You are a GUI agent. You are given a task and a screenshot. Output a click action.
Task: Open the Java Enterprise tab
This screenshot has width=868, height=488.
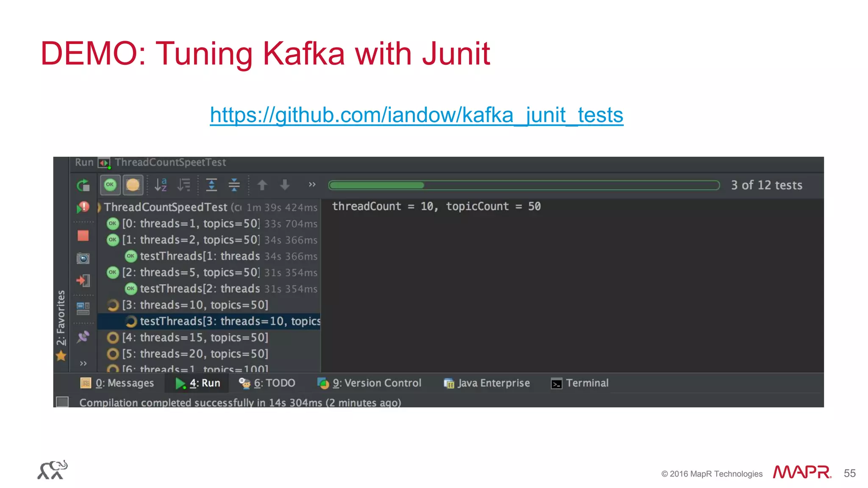pyautogui.click(x=487, y=383)
